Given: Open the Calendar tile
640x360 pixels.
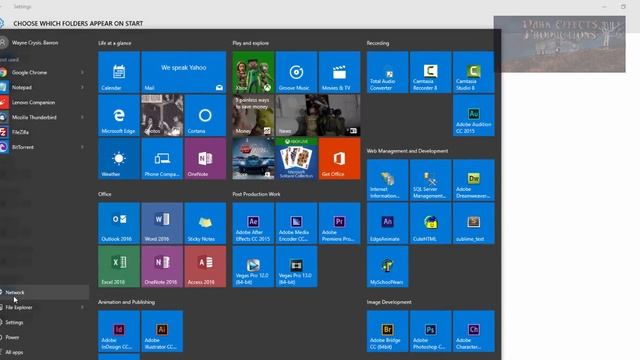Looking at the screenshot, I should pos(119,72).
